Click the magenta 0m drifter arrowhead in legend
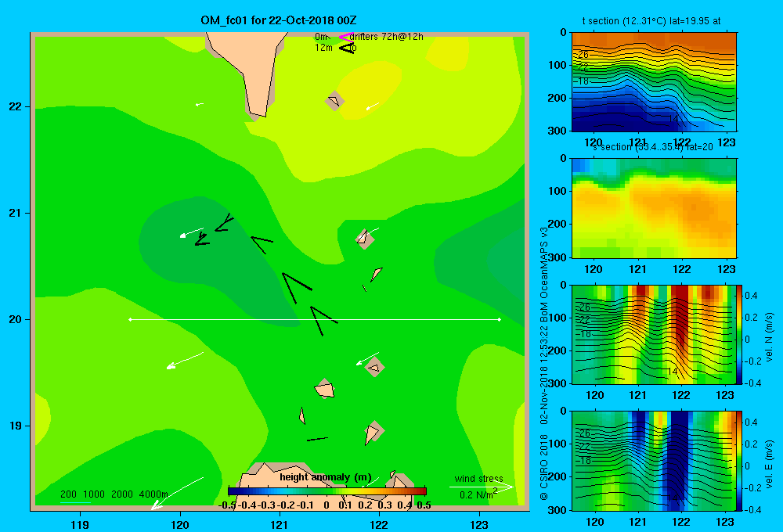The width and height of the screenshot is (783, 532). point(345,37)
